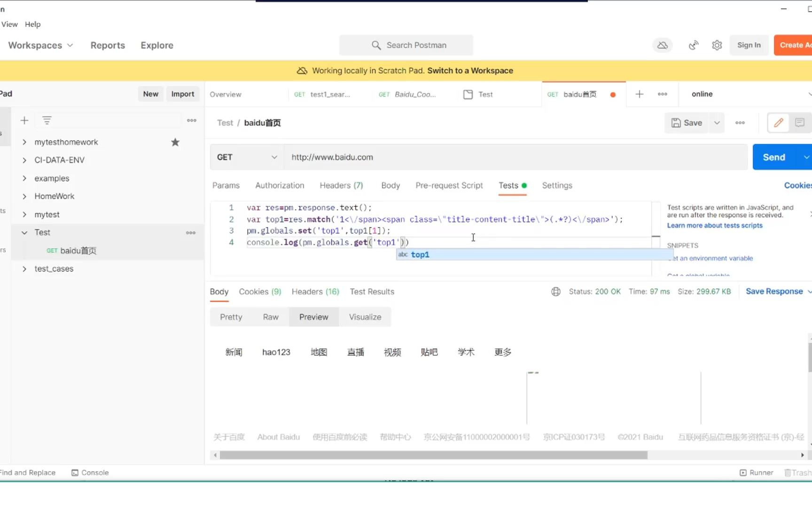Viewport: 812px width, 508px height.
Task: Click the URL input field
Action: pos(515,157)
